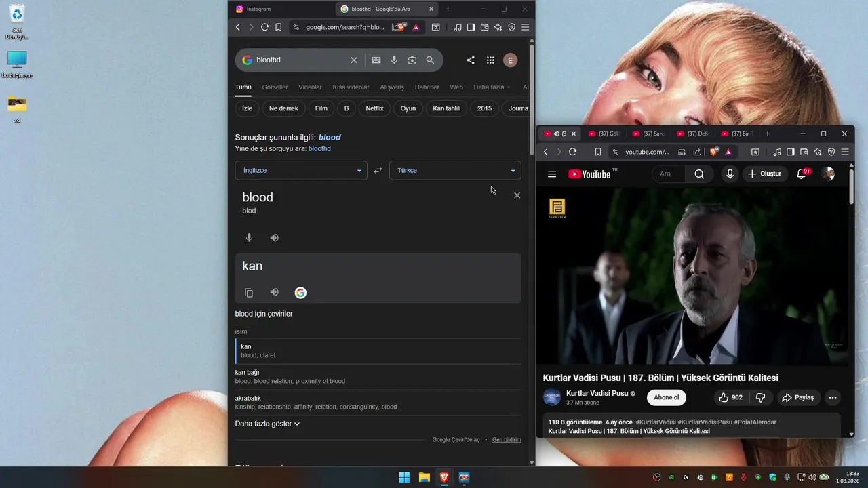Open the Alışveriş tab
Viewport: 868px width, 488px height.
[391, 87]
